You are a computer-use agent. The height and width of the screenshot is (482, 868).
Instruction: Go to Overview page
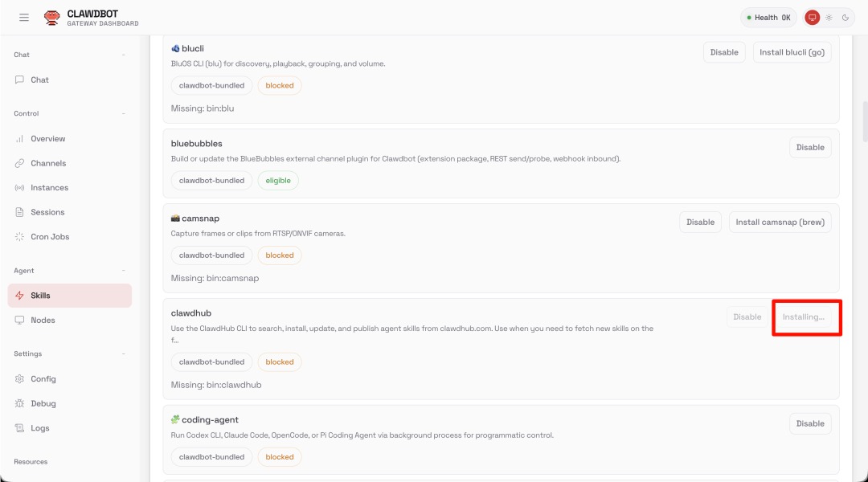click(47, 139)
